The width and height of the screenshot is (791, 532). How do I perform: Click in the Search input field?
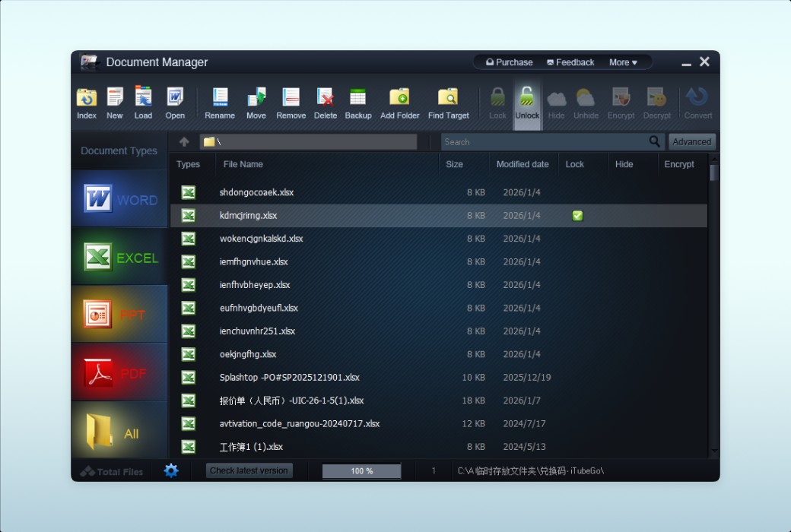coord(544,142)
